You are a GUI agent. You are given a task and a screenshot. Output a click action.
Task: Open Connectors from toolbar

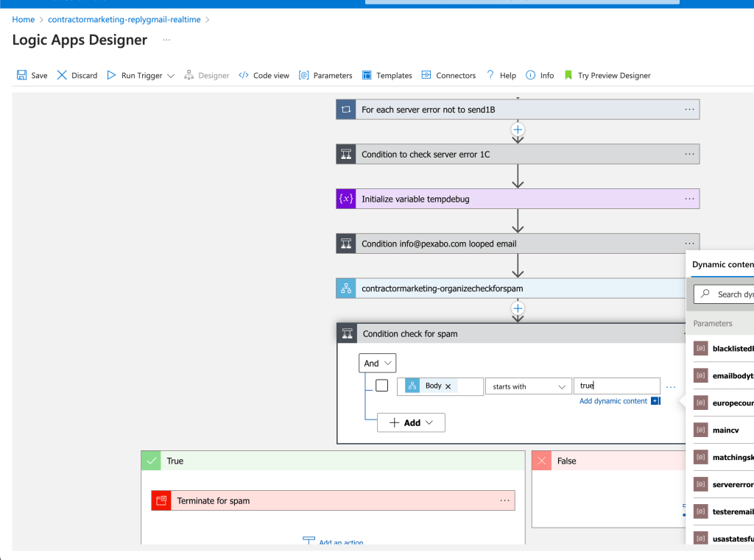tap(448, 76)
